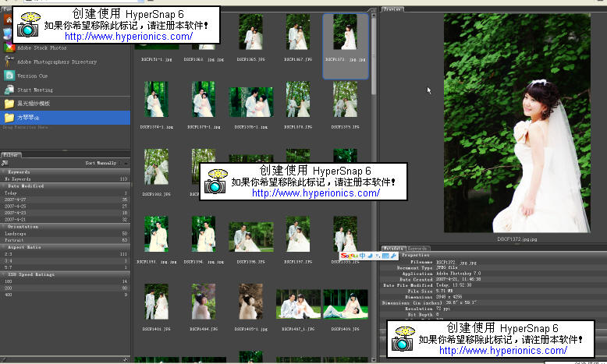Switch to the Preview tab

(x=392, y=9)
